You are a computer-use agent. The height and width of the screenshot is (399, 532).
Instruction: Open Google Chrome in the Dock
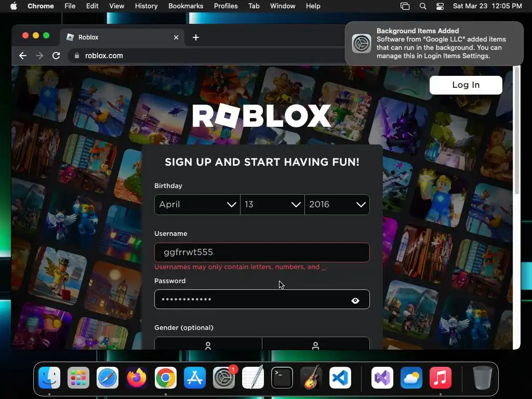pyautogui.click(x=166, y=378)
